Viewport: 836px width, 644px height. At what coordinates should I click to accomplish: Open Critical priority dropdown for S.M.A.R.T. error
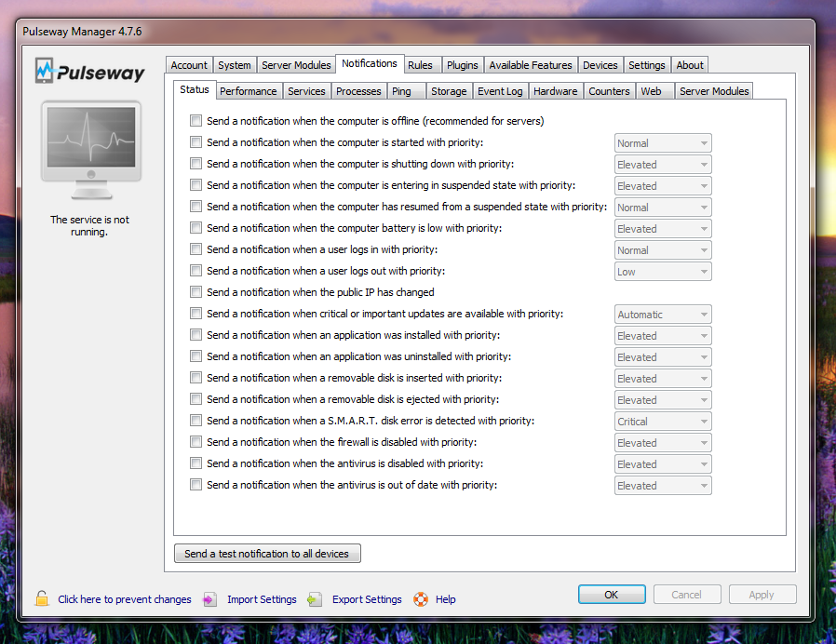click(663, 422)
